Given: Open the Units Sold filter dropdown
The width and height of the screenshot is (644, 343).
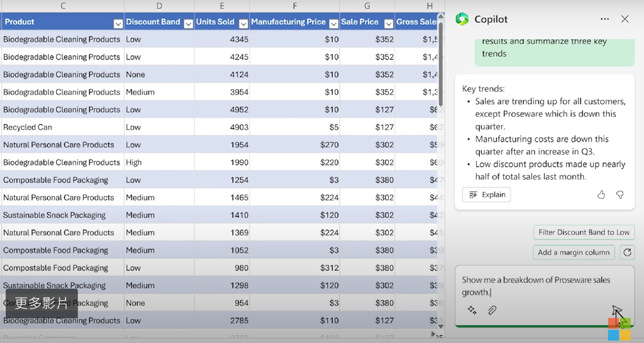Looking at the screenshot, I should pos(243,24).
